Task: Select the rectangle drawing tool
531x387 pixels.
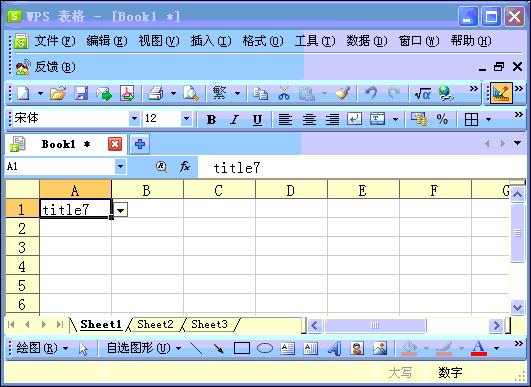Action: 242,348
